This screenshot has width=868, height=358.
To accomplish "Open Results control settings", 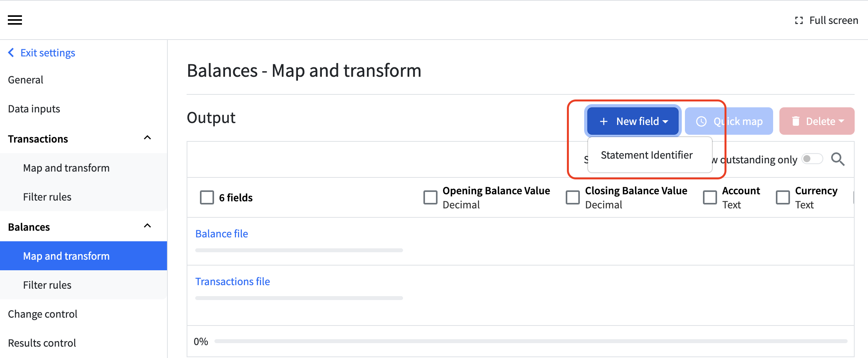I will [42, 343].
